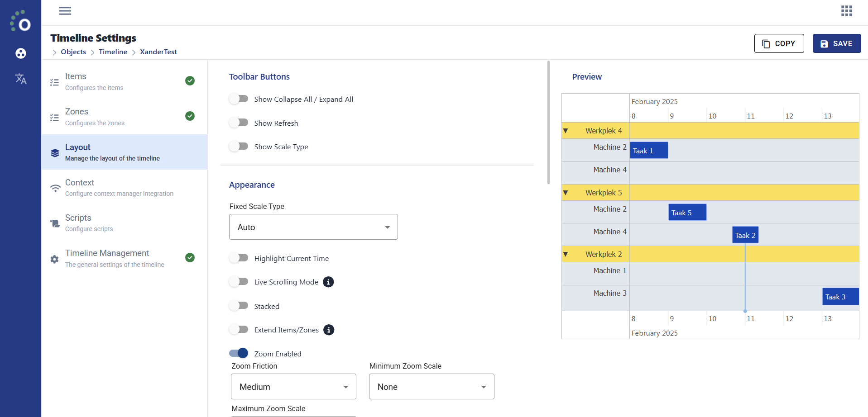Open the Zoom Friction dropdown
Image resolution: width=868 pixels, height=417 pixels.
click(x=293, y=387)
